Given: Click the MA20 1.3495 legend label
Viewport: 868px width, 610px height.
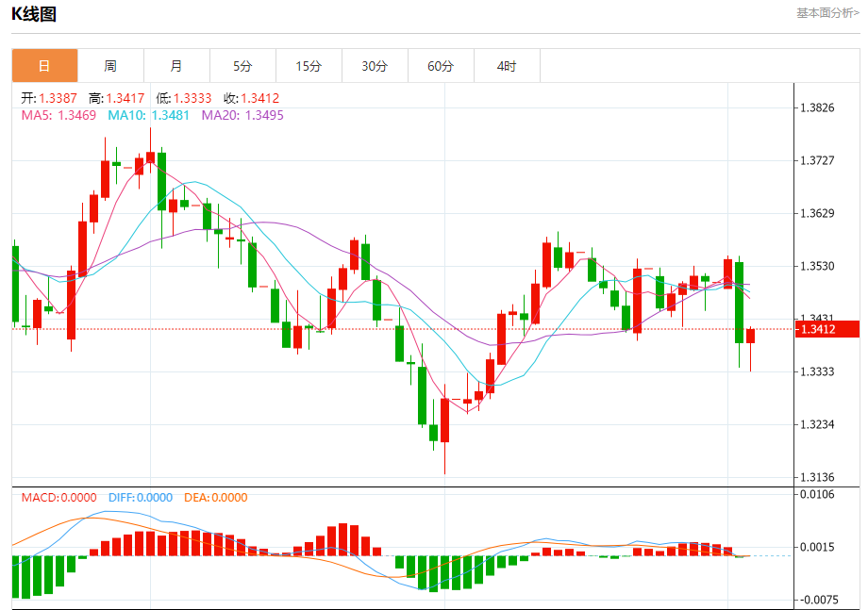Looking at the screenshot, I should [x=242, y=115].
